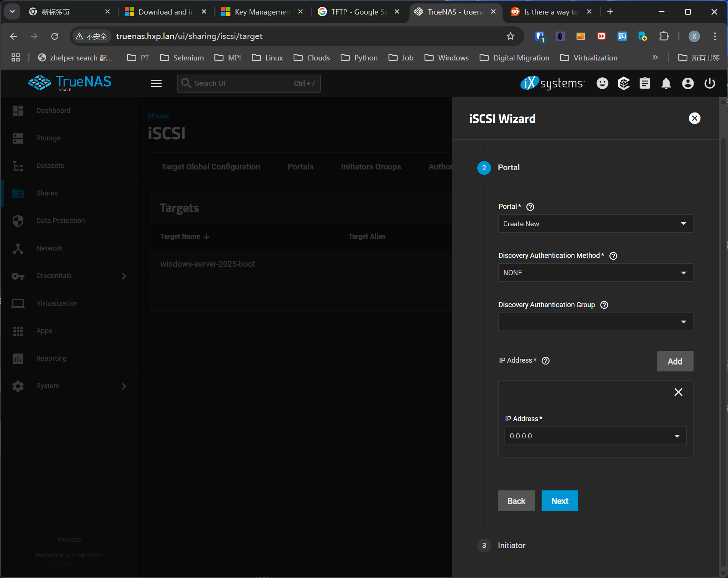The width and height of the screenshot is (728, 578).
Task: Click the feedback smiley face icon
Action: (x=602, y=83)
